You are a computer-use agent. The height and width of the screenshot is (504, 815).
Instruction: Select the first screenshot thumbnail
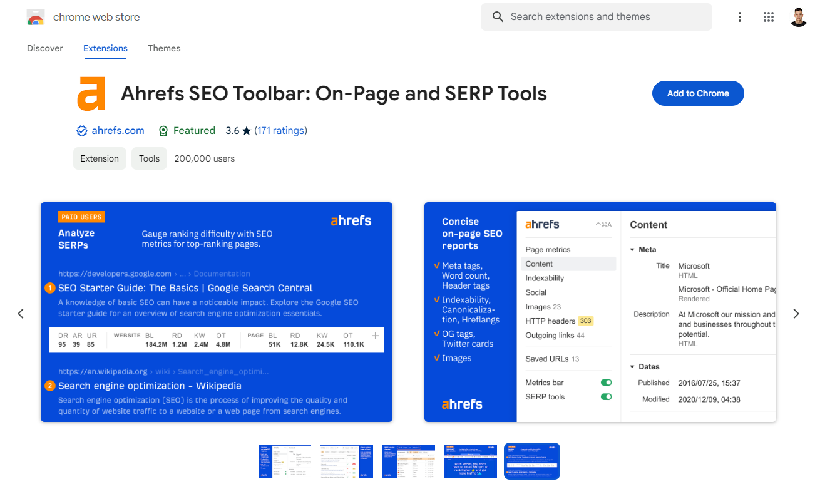click(x=285, y=461)
